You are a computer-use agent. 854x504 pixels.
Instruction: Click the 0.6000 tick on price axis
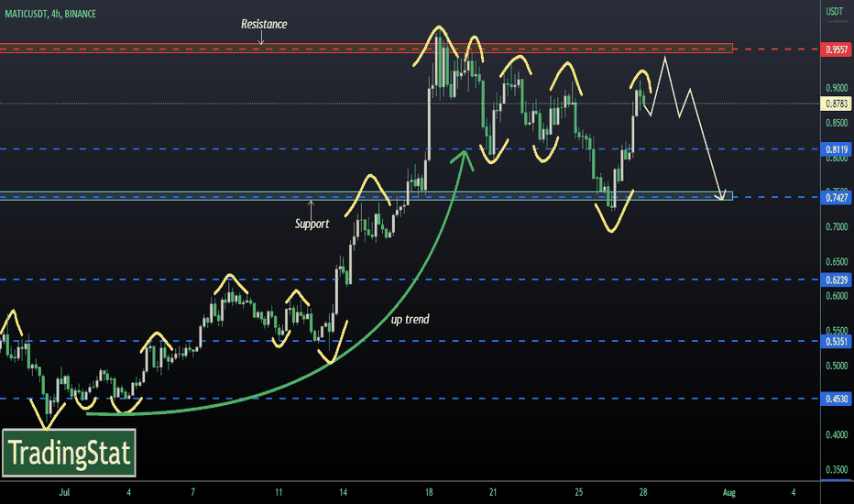[837, 296]
